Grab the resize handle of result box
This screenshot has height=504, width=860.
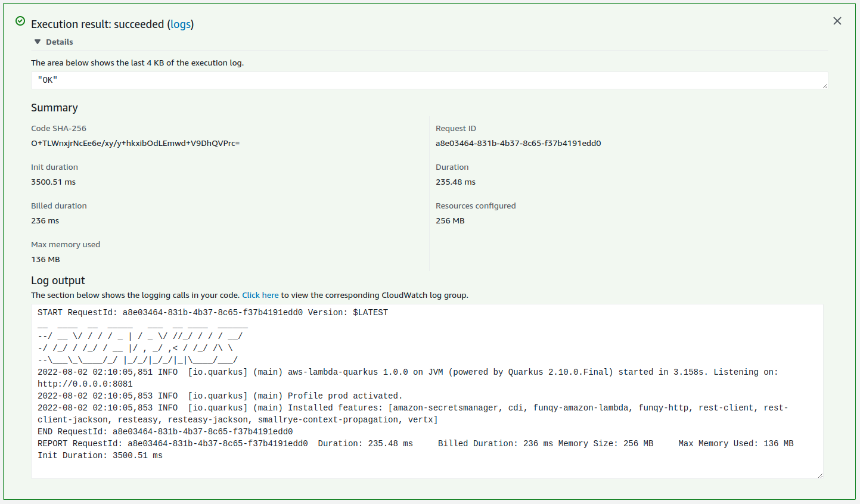(825, 86)
